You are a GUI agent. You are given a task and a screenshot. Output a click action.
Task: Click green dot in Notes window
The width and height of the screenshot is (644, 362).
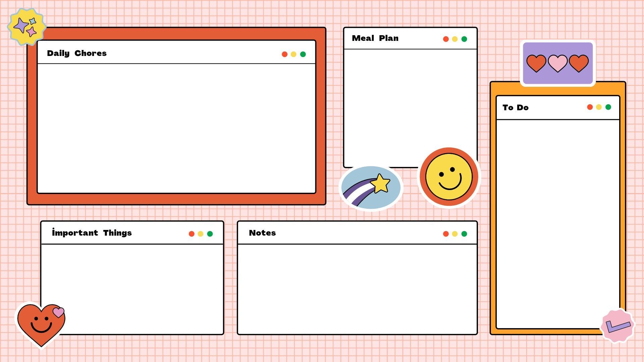464,234
